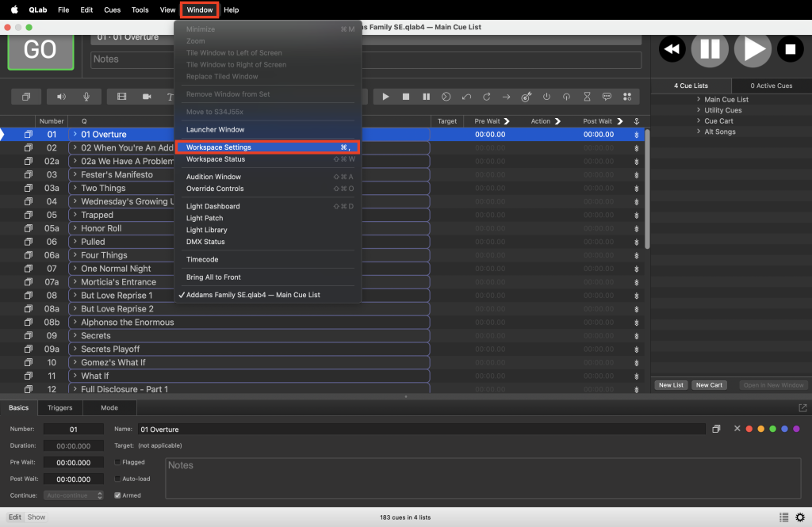Click the New List button
812x527 pixels.
[671, 385]
